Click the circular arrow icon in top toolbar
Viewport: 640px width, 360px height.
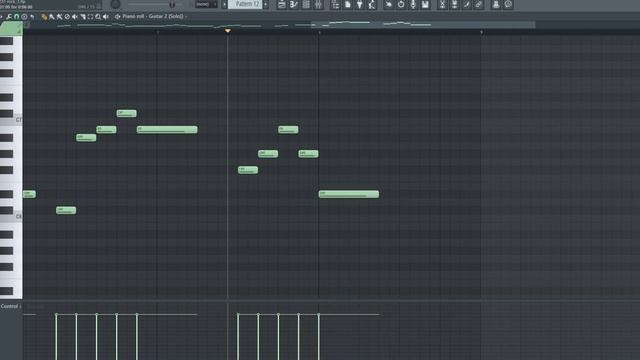(401, 4)
